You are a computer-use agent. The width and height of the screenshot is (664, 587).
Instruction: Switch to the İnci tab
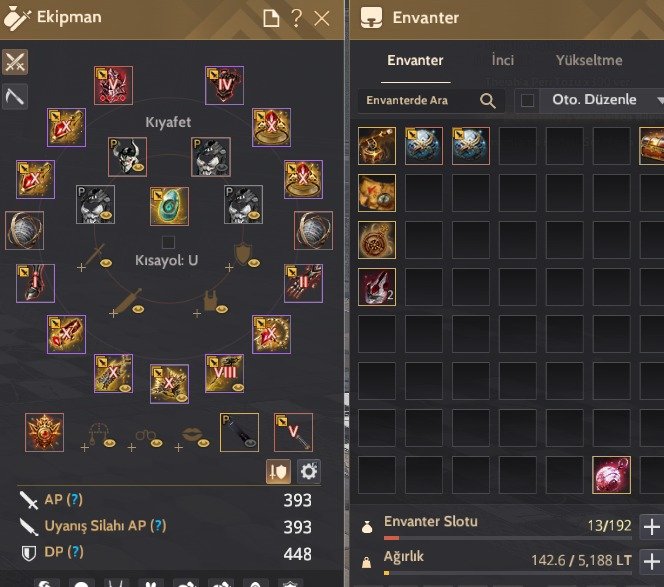[503, 60]
